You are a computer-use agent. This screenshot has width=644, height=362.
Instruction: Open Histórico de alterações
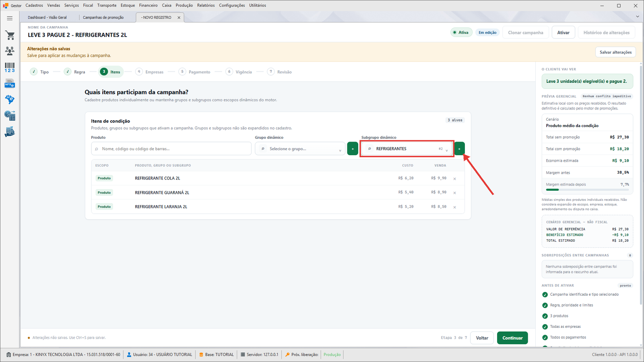click(x=607, y=33)
